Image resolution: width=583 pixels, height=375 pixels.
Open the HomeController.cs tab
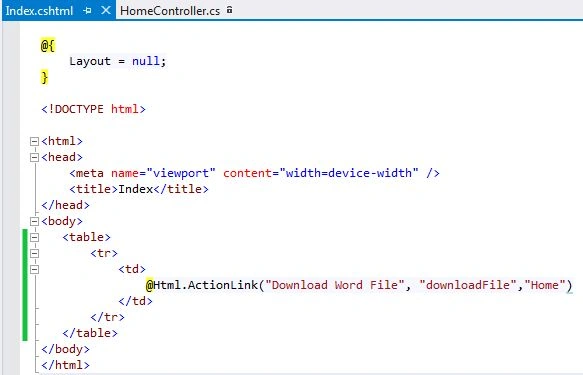click(x=170, y=11)
